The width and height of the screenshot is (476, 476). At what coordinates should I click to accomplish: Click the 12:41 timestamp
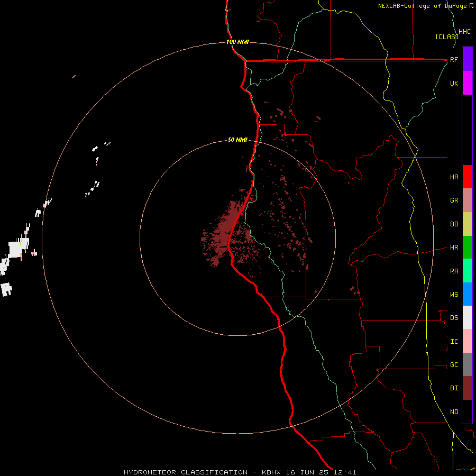[x=344, y=472]
